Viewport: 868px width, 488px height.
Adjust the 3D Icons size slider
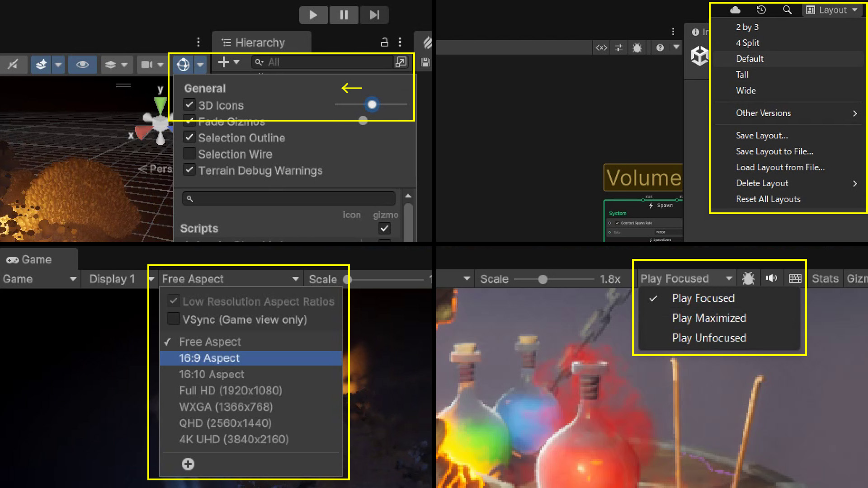click(x=372, y=105)
